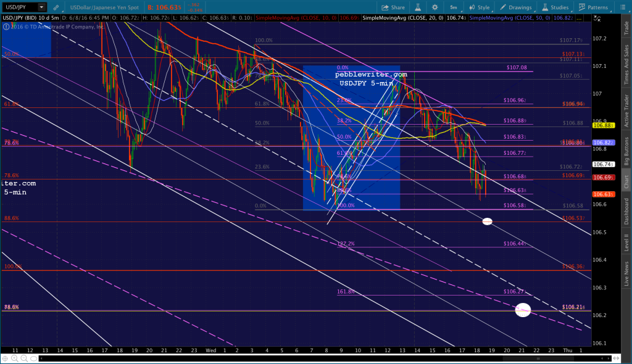The height and width of the screenshot is (364, 632).
Task: Click the white 106.74 price axis tag
Action: [604, 165]
